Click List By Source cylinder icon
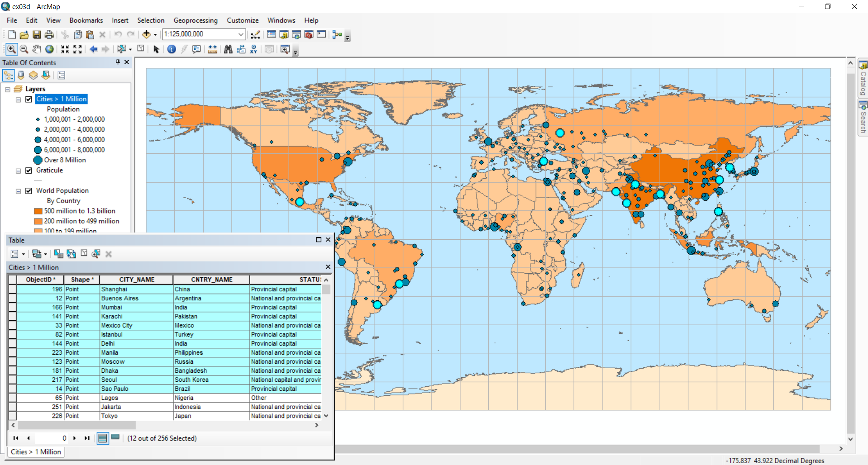Screen dimensions: 868x465 pos(21,75)
